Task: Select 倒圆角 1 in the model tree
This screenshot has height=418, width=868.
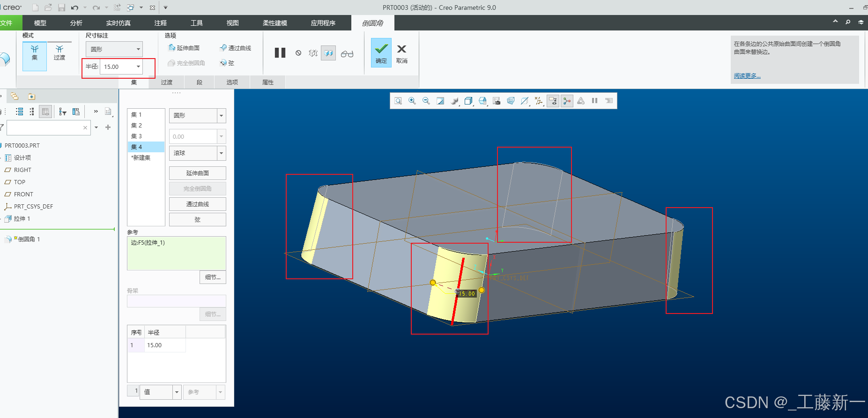Action: pos(29,239)
